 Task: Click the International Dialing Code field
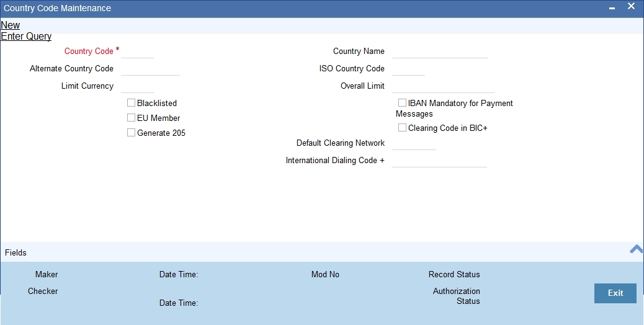(439, 161)
